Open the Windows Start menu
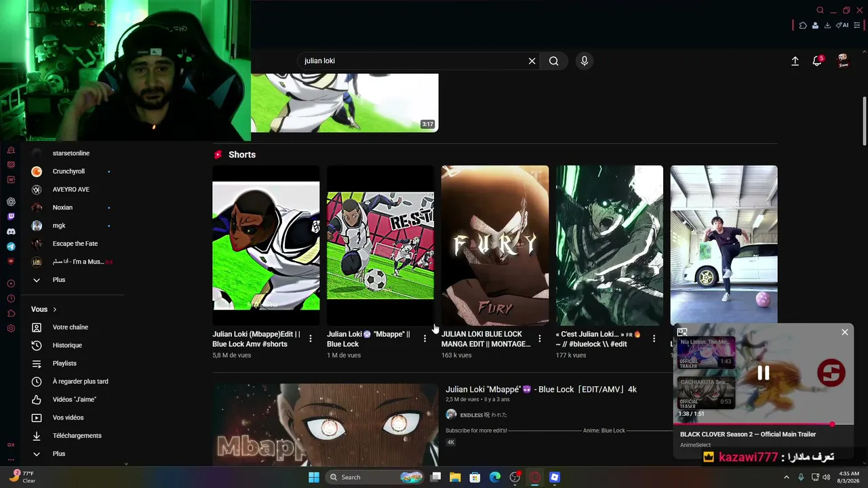868x488 pixels. (x=314, y=477)
